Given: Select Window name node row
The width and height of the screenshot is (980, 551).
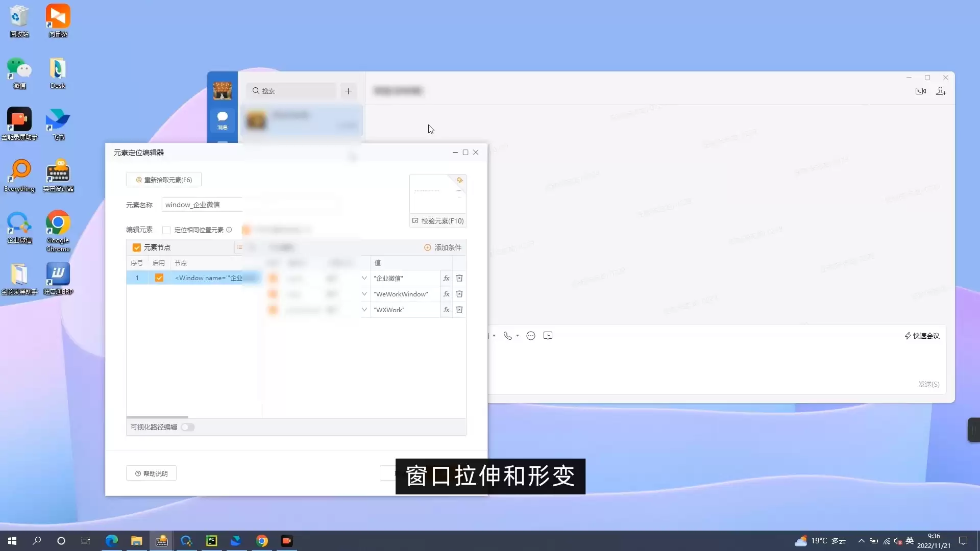Looking at the screenshot, I should tap(208, 278).
